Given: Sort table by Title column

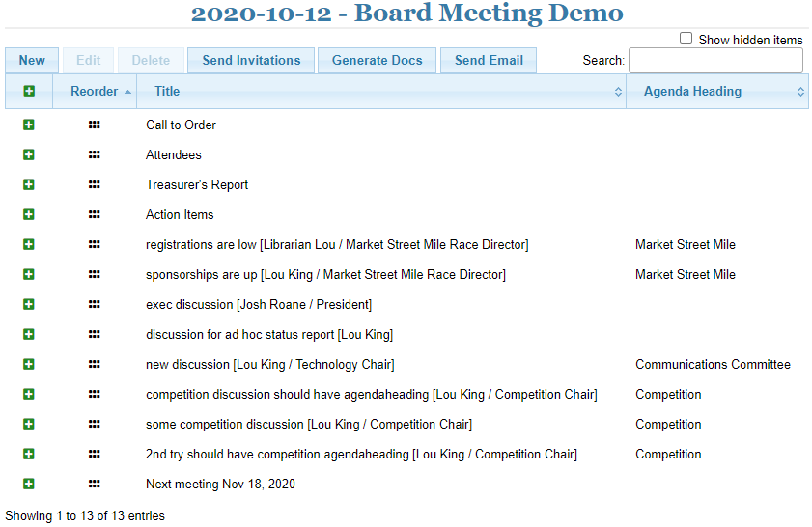Looking at the screenshot, I should [381, 91].
